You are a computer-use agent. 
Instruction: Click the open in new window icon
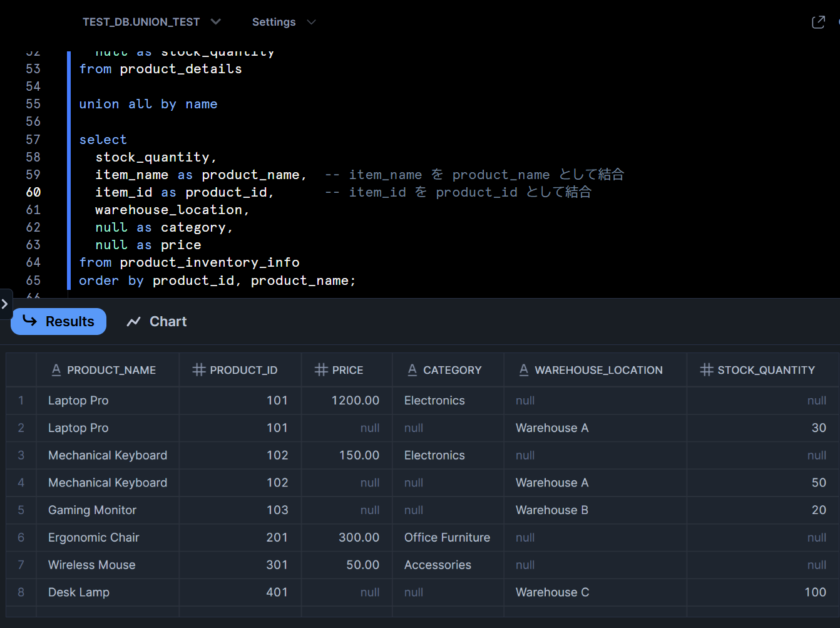coord(818,23)
